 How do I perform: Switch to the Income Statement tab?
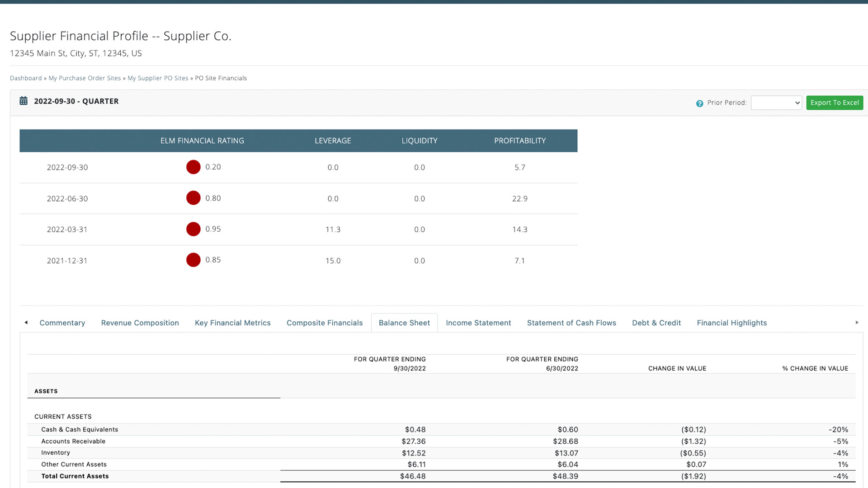tap(478, 323)
